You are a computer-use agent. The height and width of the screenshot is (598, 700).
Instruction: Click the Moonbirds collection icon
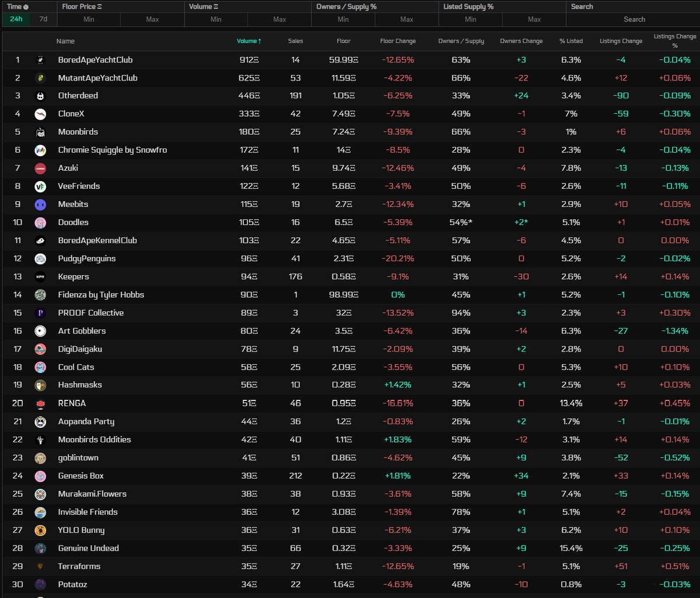click(40, 132)
